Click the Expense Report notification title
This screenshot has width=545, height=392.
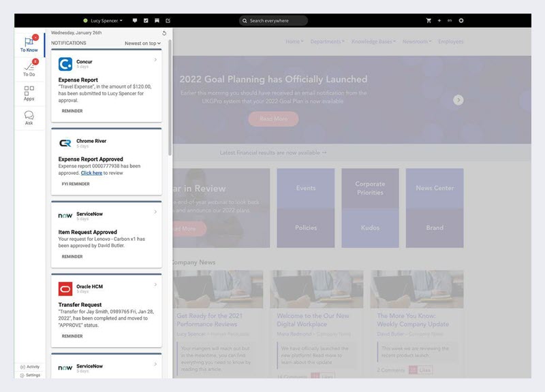78,80
